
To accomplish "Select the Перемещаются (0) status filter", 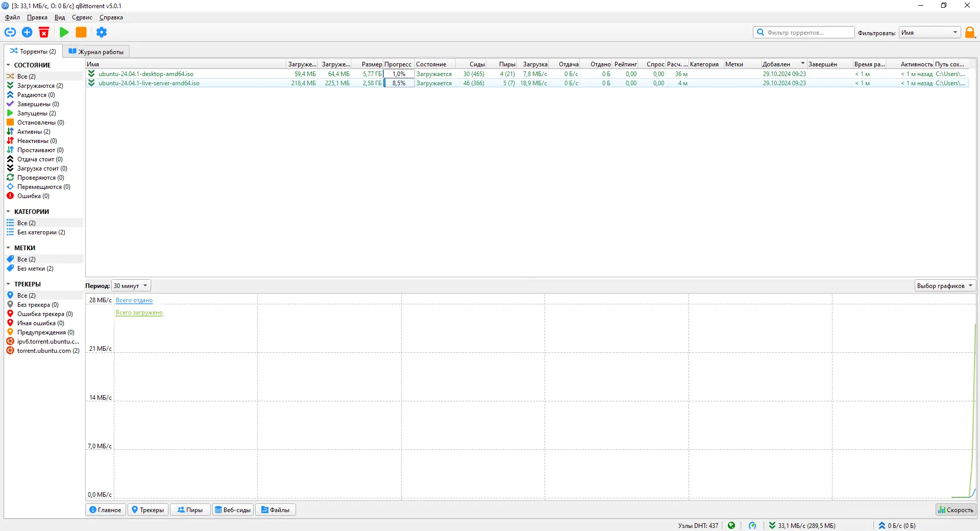I will tap(43, 187).
